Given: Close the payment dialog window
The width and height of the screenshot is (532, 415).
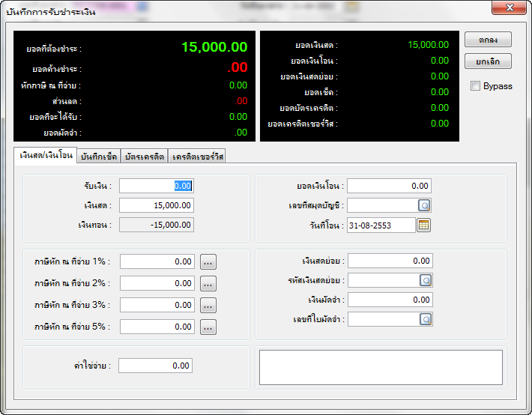Looking at the screenshot, I should click(x=509, y=7).
